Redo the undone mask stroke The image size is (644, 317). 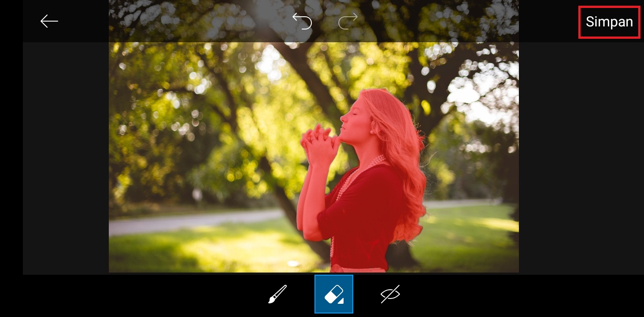tap(348, 21)
